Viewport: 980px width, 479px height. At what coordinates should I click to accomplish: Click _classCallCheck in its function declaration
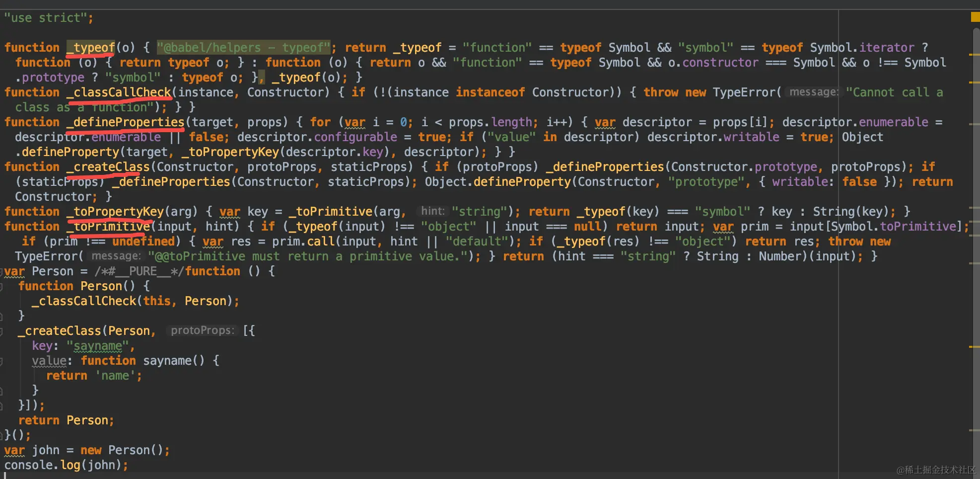tap(119, 92)
